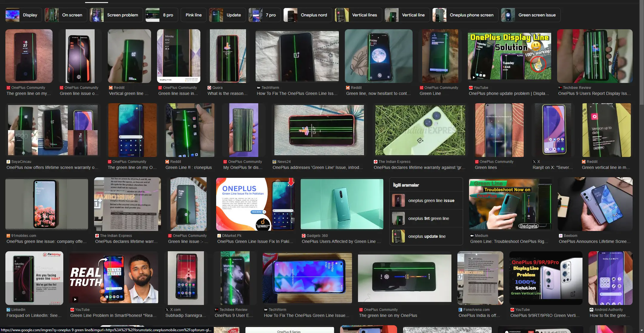
Task: Click 'My OnePlus 9r dis...' title
Action: click(x=243, y=167)
